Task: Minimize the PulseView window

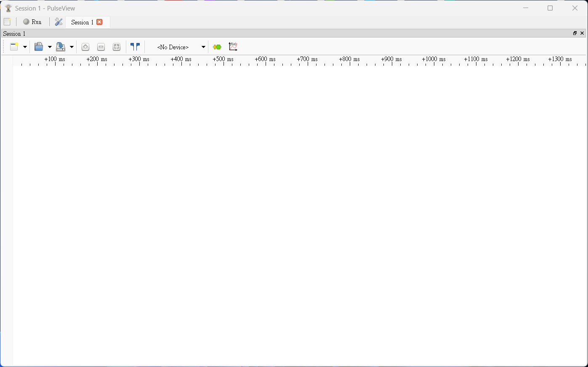Action: point(526,8)
